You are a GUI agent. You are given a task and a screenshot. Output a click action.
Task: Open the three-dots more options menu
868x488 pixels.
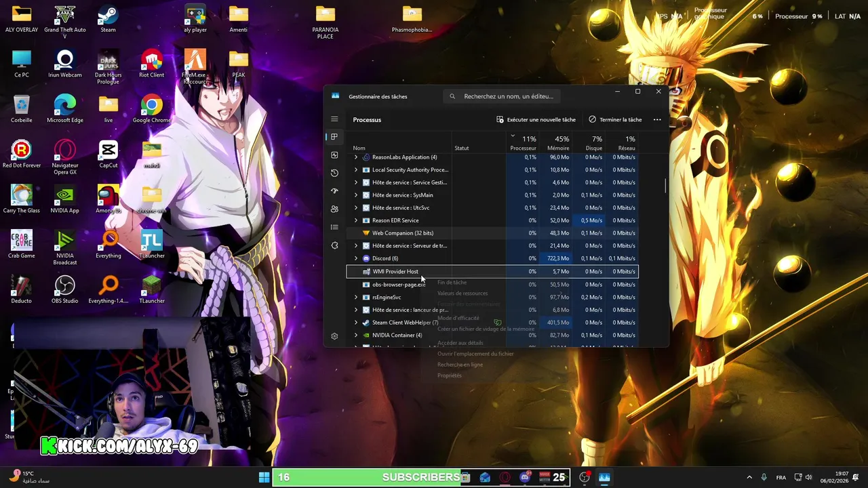pyautogui.click(x=657, y=119)
